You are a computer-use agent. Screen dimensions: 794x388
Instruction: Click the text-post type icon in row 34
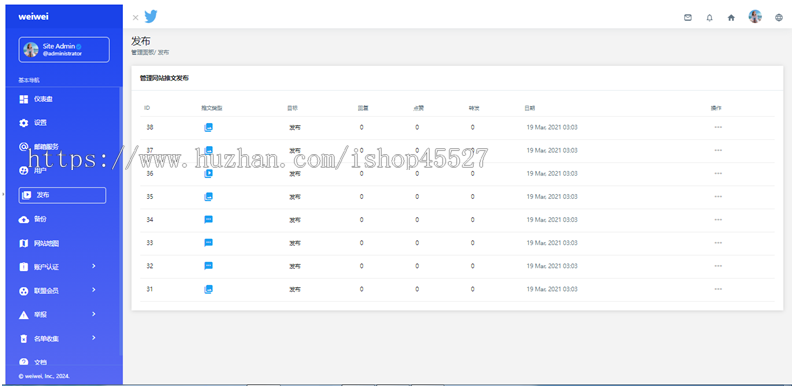[x=208, y=219]
